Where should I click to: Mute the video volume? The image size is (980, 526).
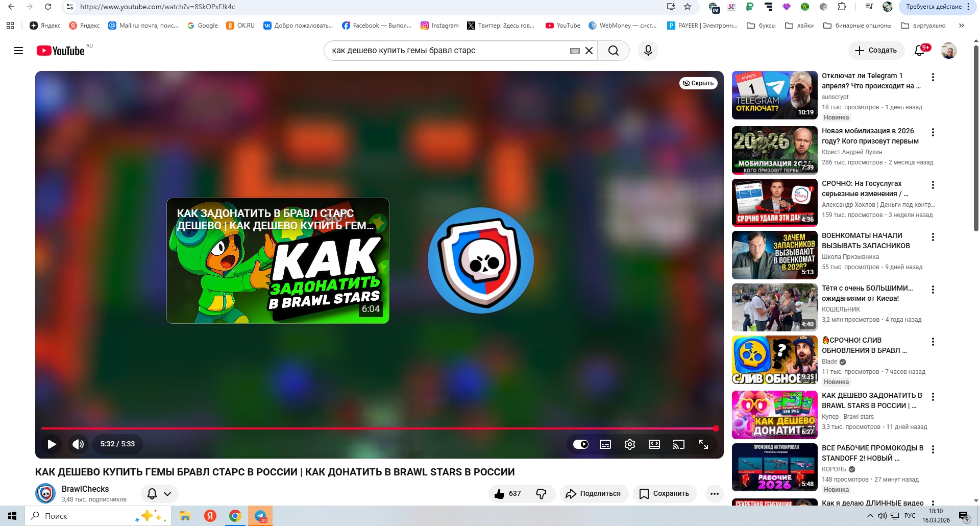click(78, 444)
